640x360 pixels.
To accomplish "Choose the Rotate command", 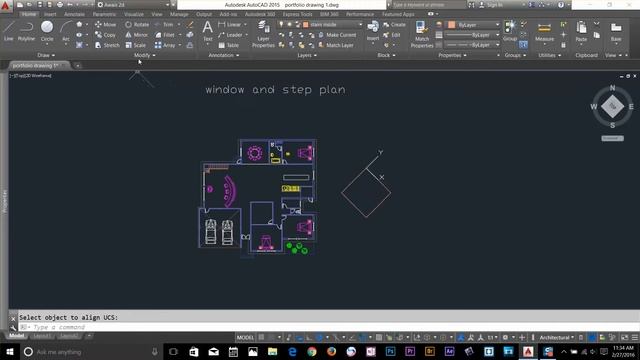I will coord(137,24).
